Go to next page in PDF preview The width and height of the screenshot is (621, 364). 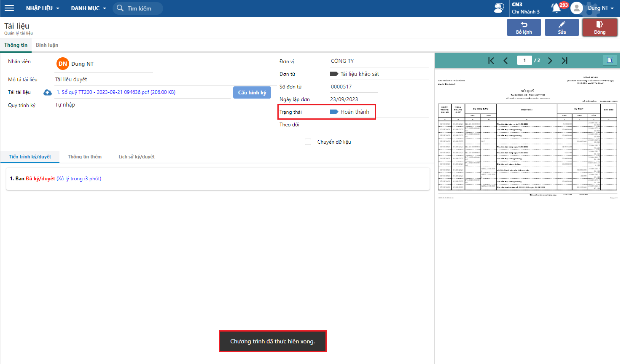[x=550, y=61]
